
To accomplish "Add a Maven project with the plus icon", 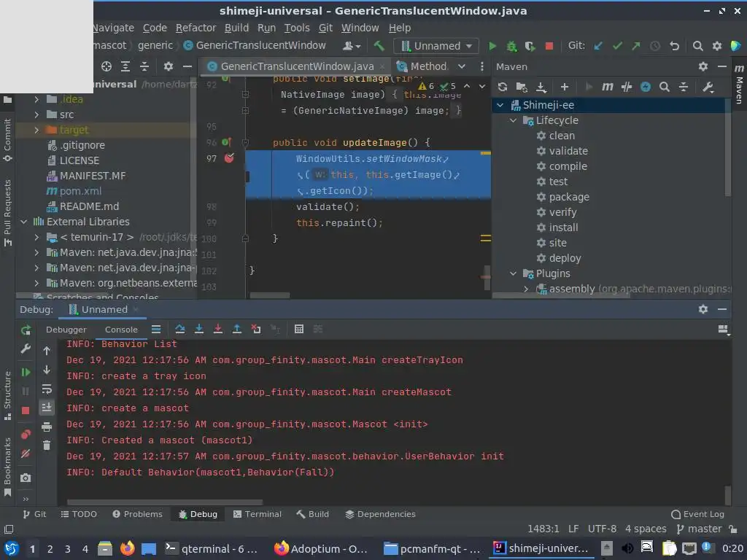I will click(565, 87).
